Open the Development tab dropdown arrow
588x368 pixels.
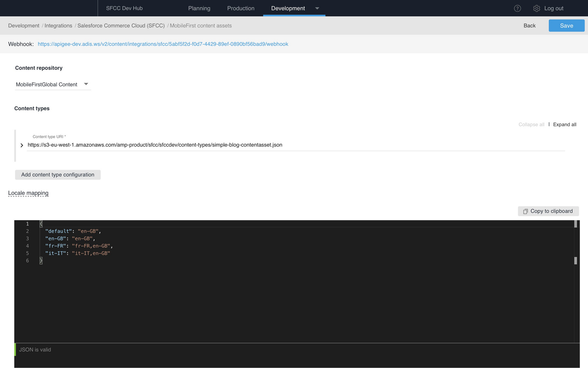(x=317, y=8)
